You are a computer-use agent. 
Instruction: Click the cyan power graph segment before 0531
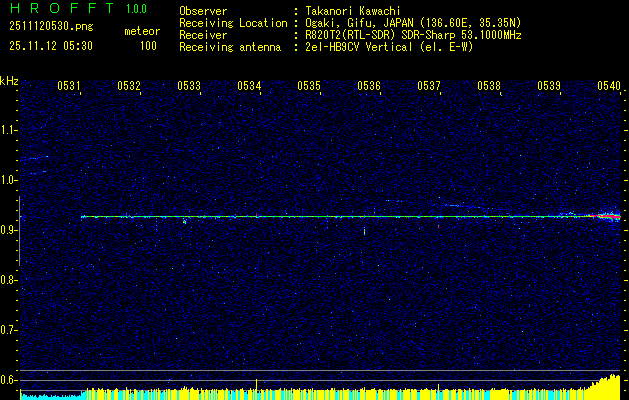51,396
